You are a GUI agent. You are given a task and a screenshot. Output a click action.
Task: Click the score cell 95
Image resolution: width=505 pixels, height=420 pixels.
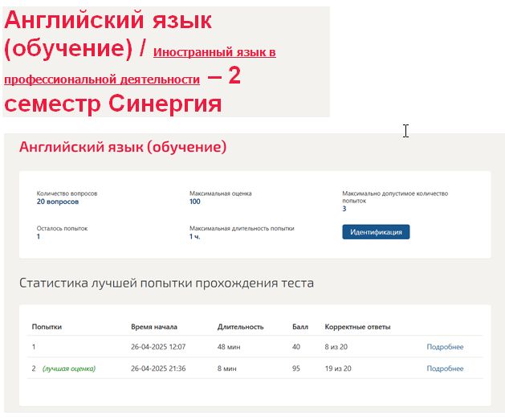click(x=296, y=369)
